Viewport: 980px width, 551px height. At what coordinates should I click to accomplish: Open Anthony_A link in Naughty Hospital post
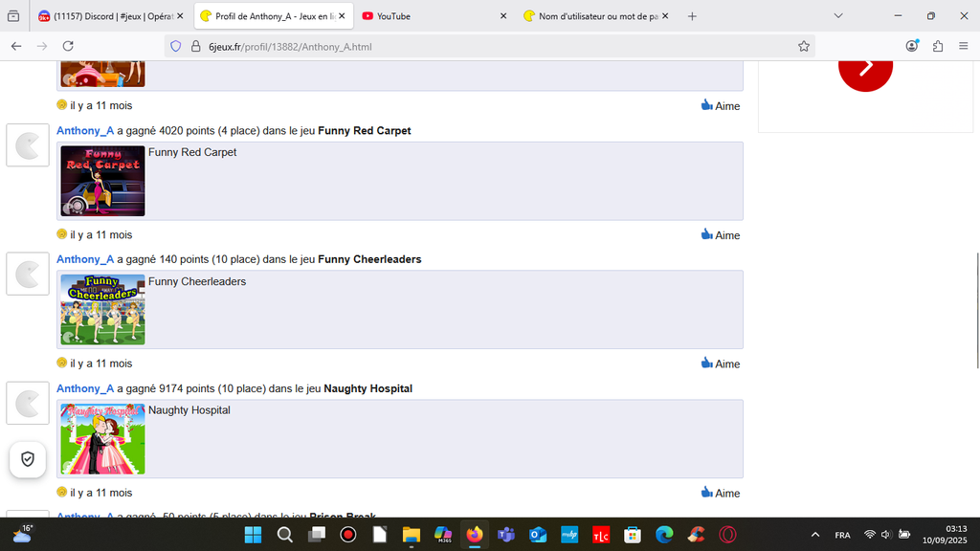point(85,388)
